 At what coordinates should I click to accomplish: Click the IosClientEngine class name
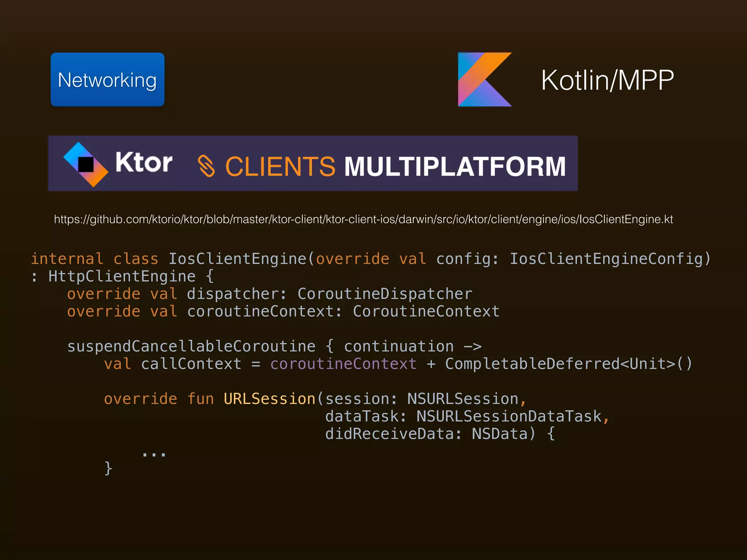click(x=237, y=259)
